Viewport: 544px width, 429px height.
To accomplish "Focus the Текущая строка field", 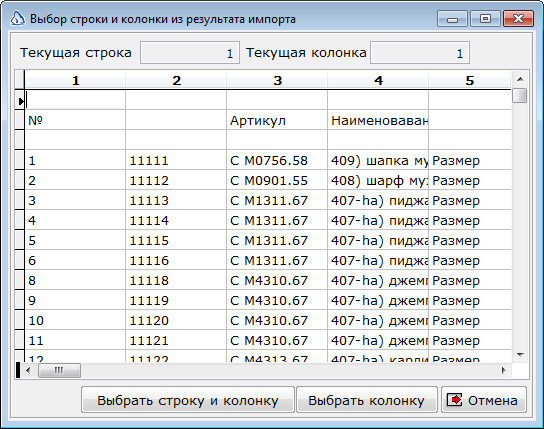I will coord(190,53).
